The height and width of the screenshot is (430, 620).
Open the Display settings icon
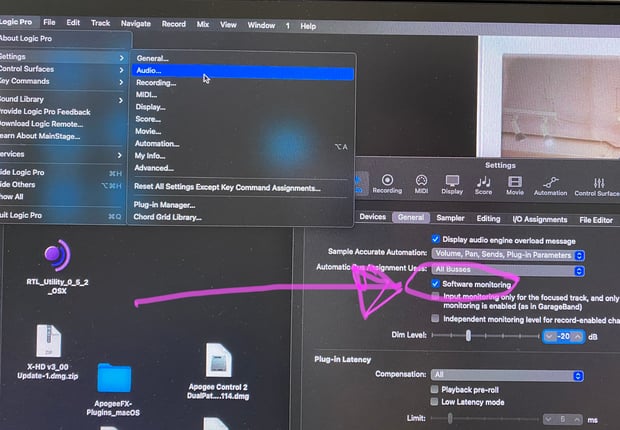(x=452, y=185)
